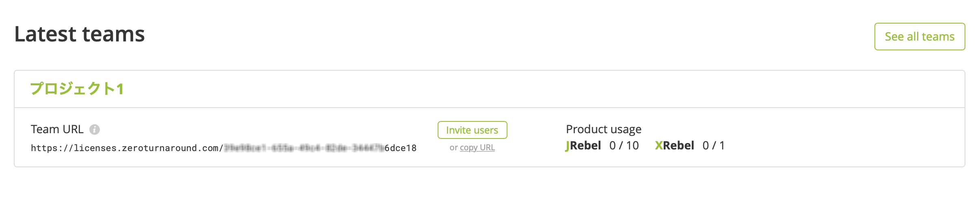This screenshot has width=980, height=199.
Task: Click the green J of JRebel
Action: pos(567,146)
